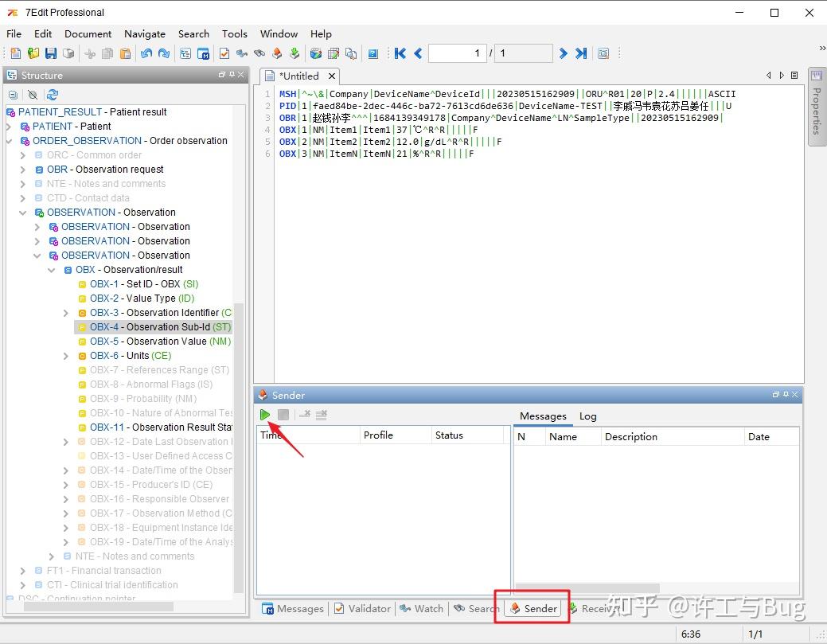Expand the OBX-6 Units node

(x=66, y=356)
